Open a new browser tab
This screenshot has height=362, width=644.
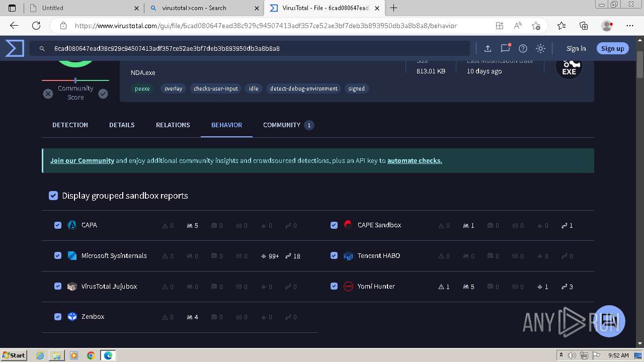(x=394, y=8)
